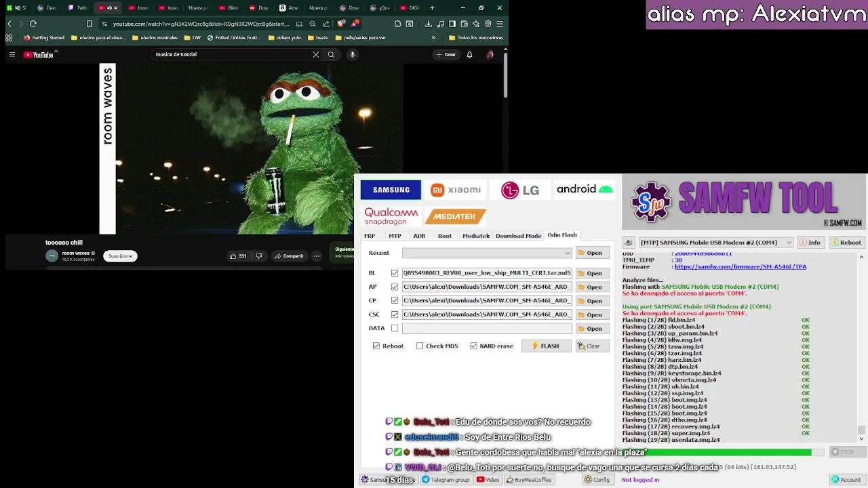This screenshot has width=868, height=488.
Task: Switch to the Root tab
Action: pyautogui.click(x=445, y=236)
